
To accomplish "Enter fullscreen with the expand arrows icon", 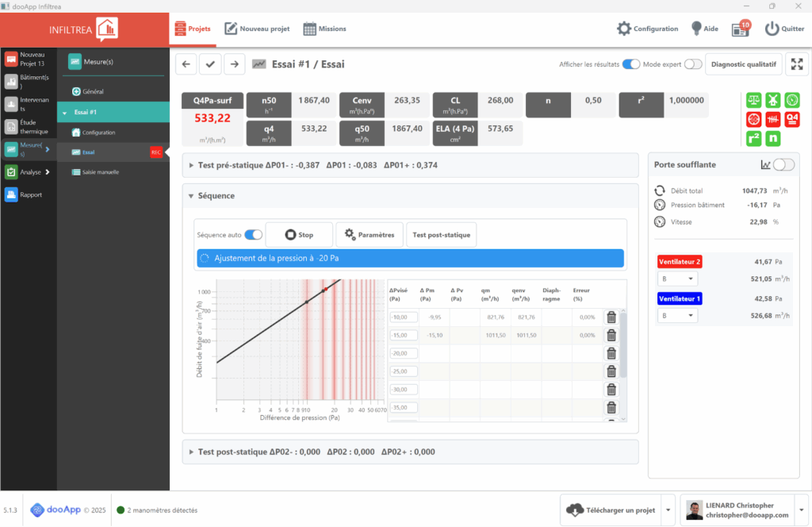I will [795, 64].
